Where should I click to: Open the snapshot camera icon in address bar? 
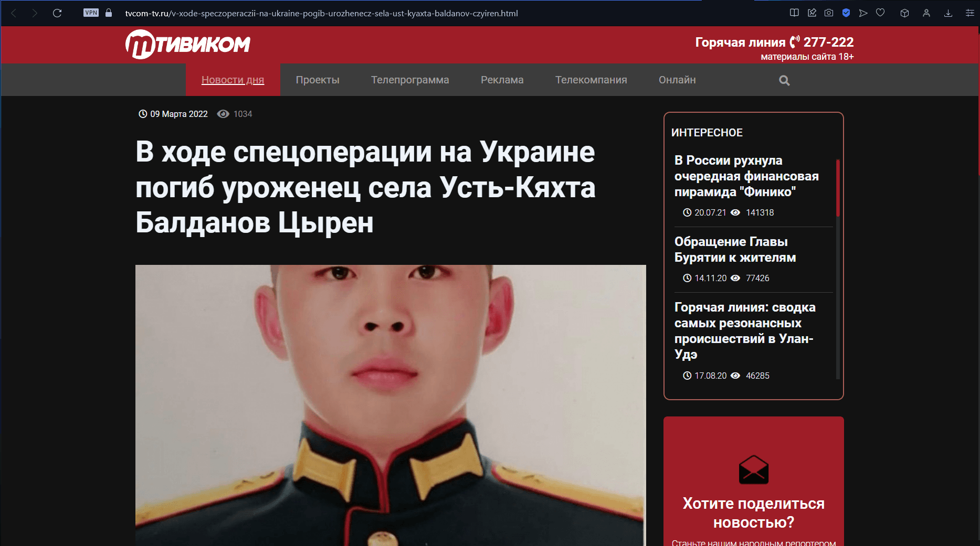(829, 13)
